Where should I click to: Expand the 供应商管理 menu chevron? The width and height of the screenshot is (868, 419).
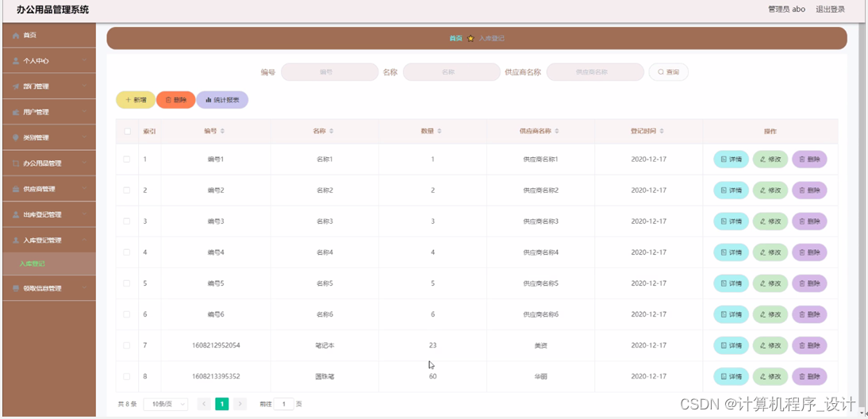click(x=84, y=189)
